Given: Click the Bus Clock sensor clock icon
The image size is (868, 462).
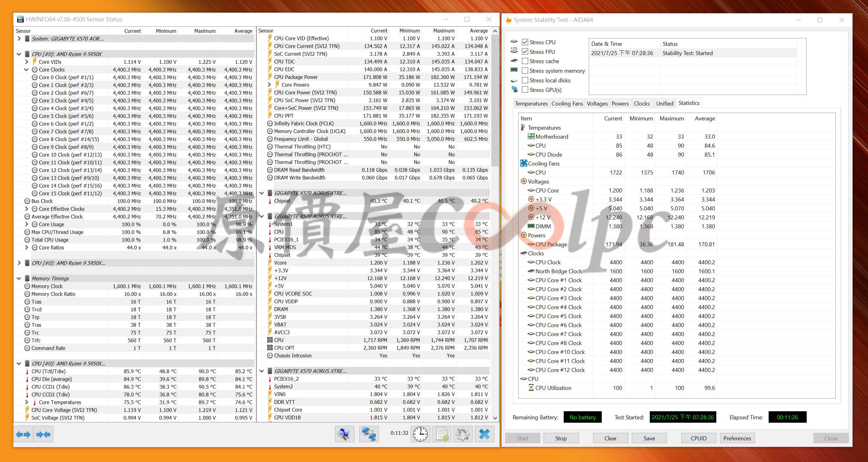Looking at the screenshot, I should (27, 201).
